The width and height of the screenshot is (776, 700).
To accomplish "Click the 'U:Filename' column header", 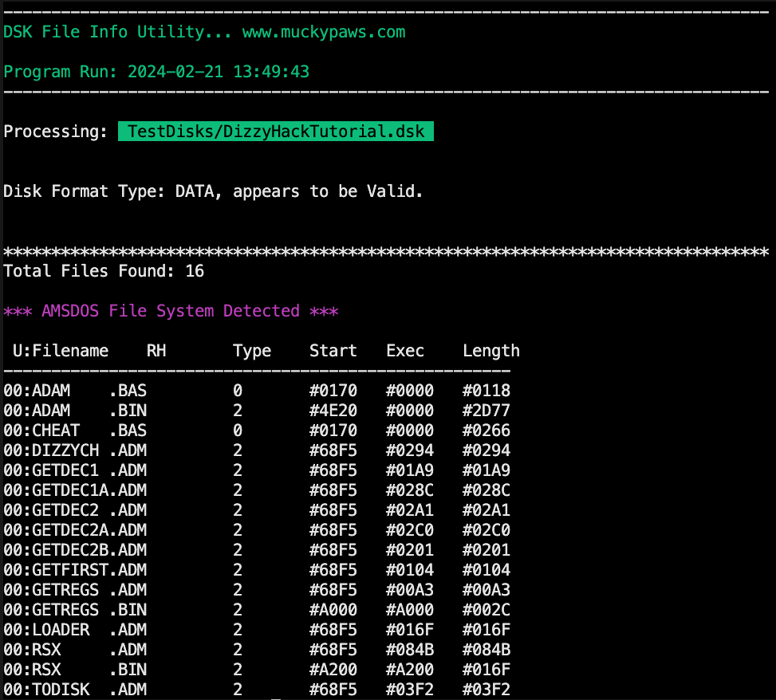I will click(61, 351).
